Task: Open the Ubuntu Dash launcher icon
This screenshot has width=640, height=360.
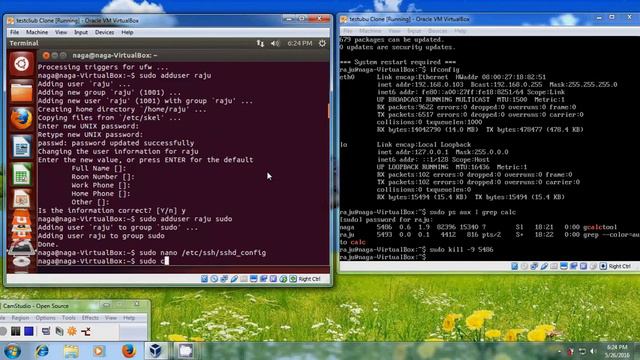Action: coord(21,64)
